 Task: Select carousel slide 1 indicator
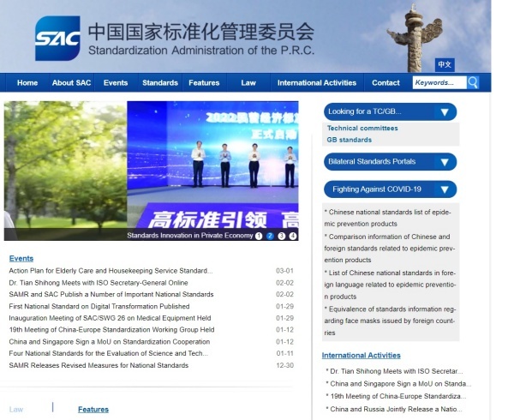tap(259, 236)
